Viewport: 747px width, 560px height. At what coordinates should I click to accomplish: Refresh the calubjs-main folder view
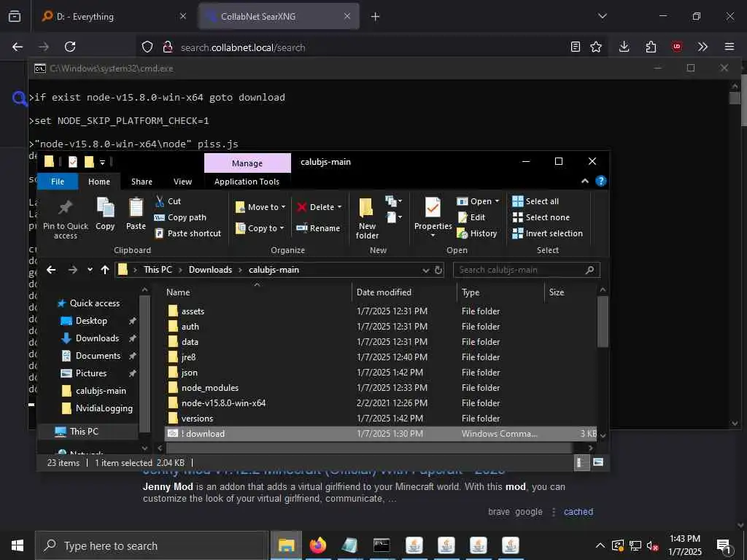tap(438, 270)
